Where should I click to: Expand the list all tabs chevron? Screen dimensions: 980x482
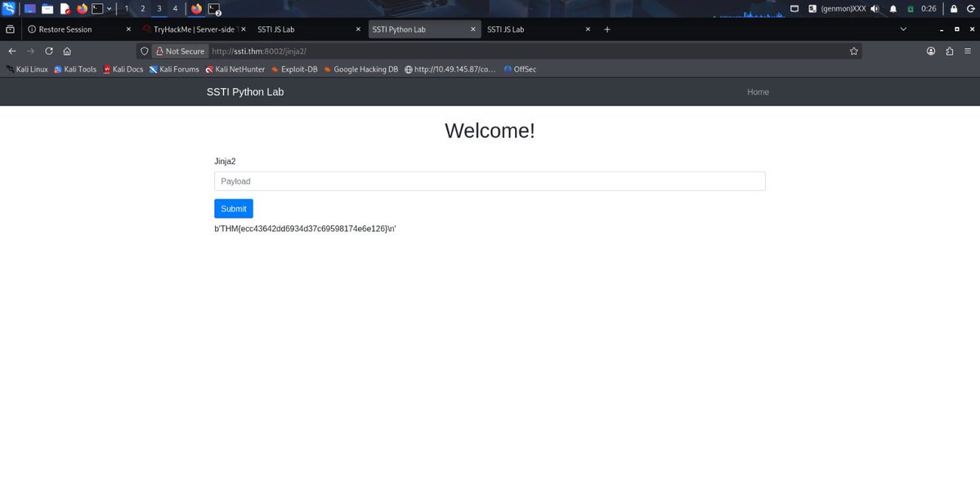903,29
